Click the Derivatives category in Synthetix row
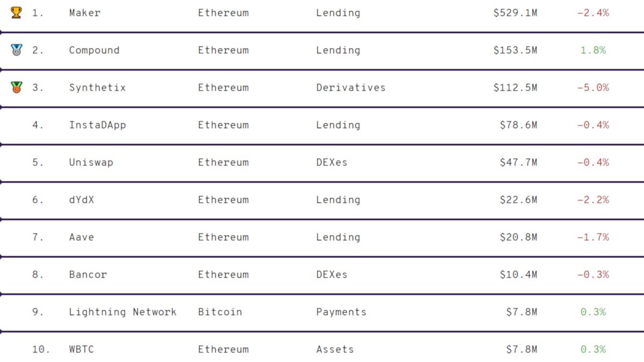The width and height of the screenshot is (644, 362). point(351,87)
